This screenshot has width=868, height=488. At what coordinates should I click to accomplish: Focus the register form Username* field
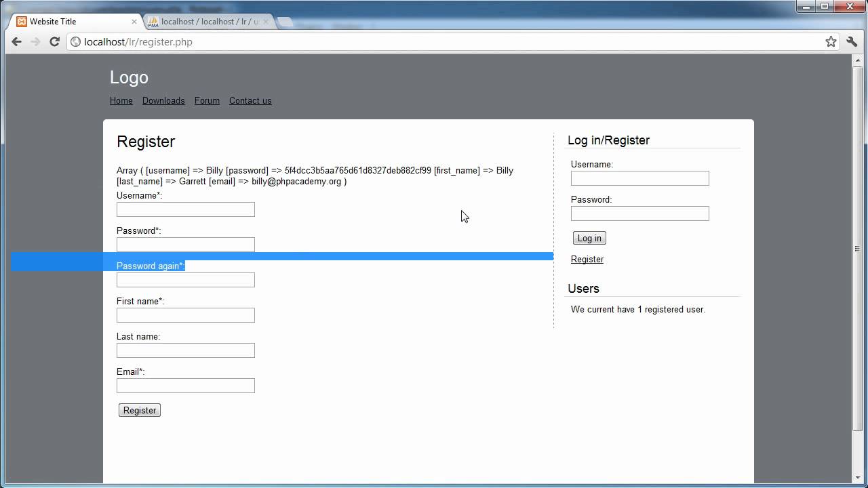186,209
